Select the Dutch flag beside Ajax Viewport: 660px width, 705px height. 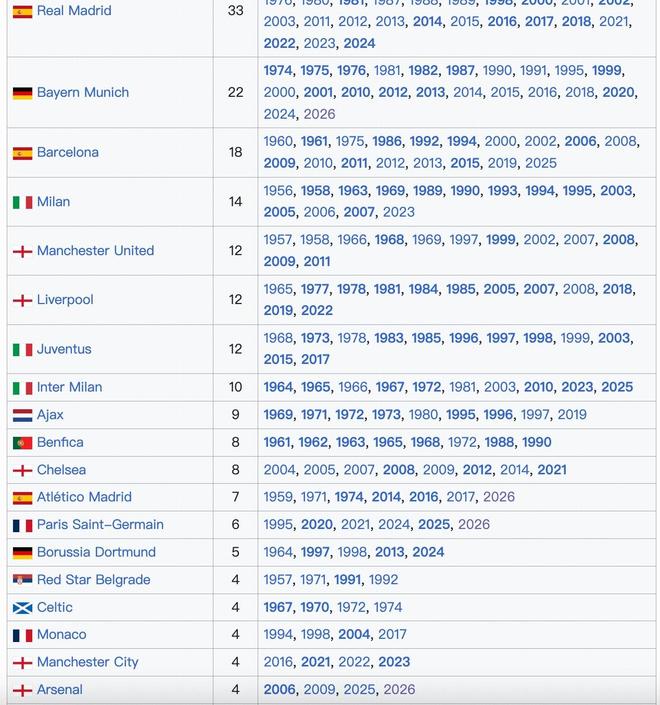coord(22,415)
